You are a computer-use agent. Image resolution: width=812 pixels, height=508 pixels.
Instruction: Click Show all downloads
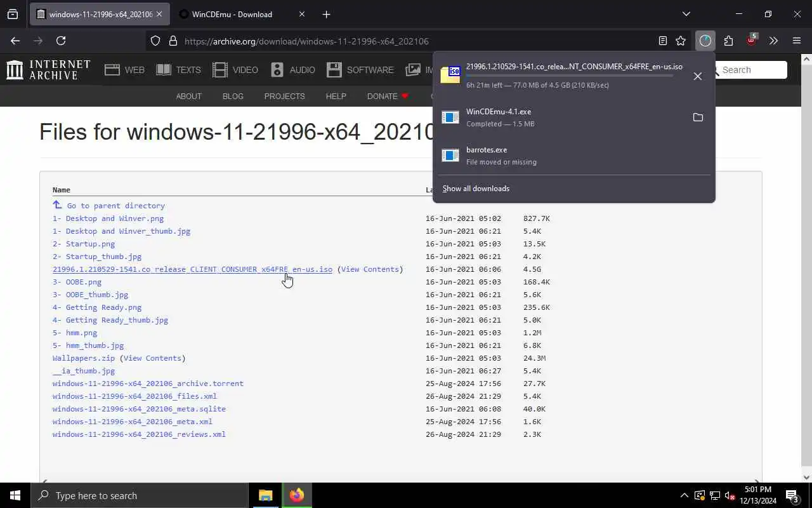pyautogui.click(x=476, y=189)
